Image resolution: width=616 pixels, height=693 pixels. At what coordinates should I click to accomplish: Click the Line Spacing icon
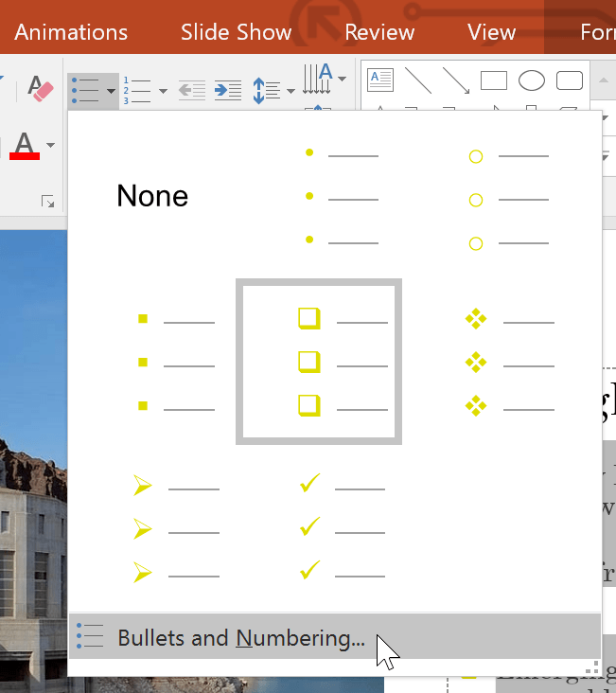point(267,91)
